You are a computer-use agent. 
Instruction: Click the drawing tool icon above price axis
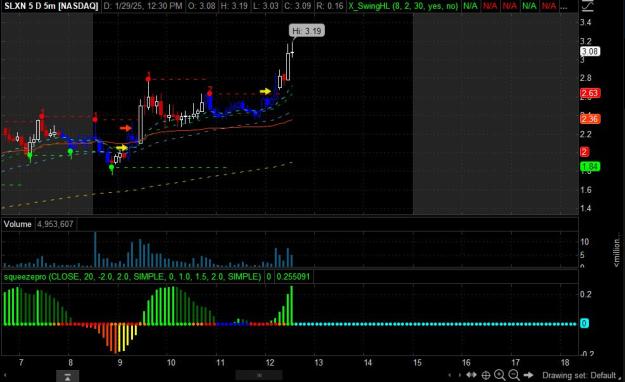coord(588,6)
